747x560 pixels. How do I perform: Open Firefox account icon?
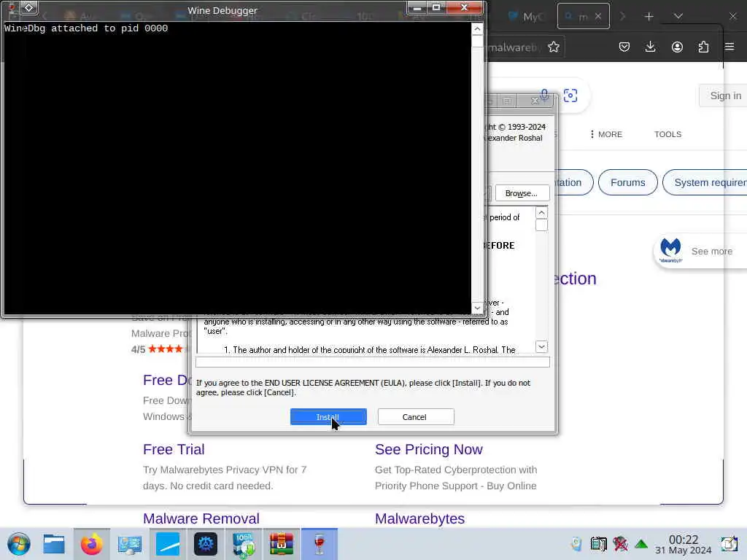pyautogui.click(x=677, y=47)
